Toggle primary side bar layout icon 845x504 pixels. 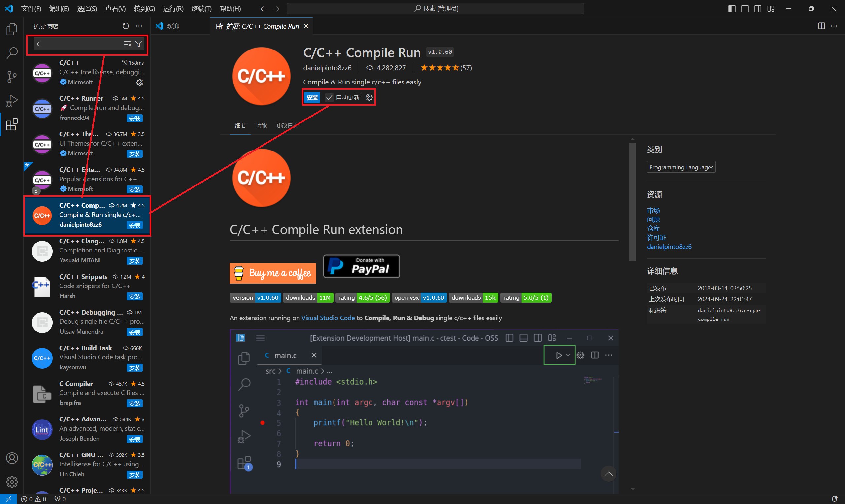[x=732, y=9]
